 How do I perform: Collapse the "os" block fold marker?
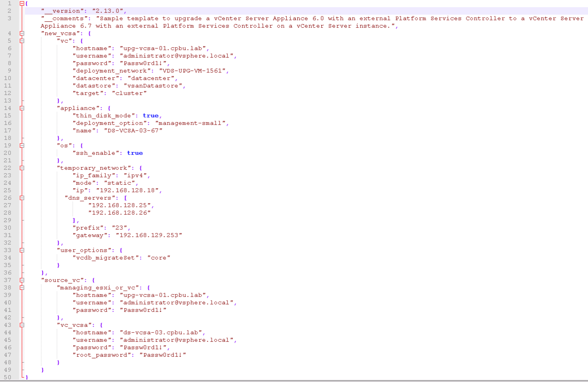click(22, 146)
